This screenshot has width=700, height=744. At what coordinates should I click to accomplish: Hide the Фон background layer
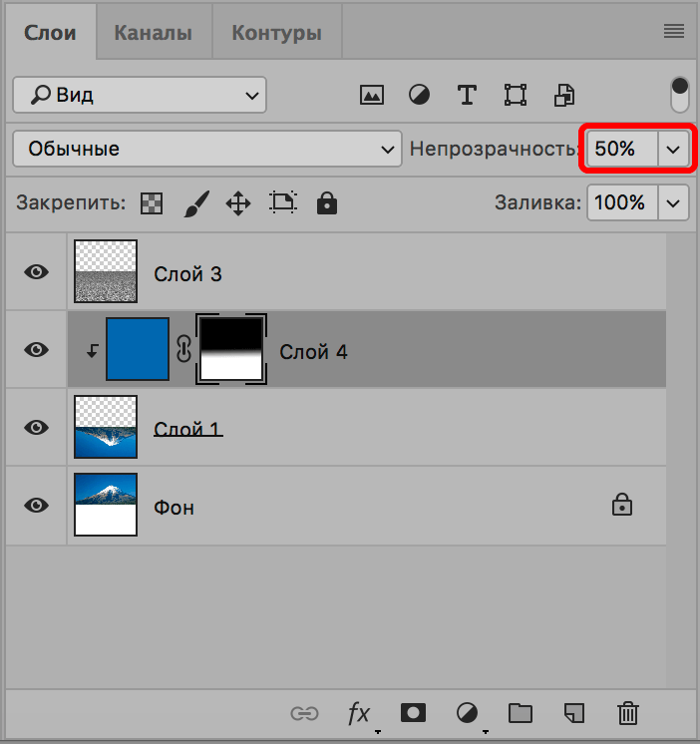[x=37, y=505]
